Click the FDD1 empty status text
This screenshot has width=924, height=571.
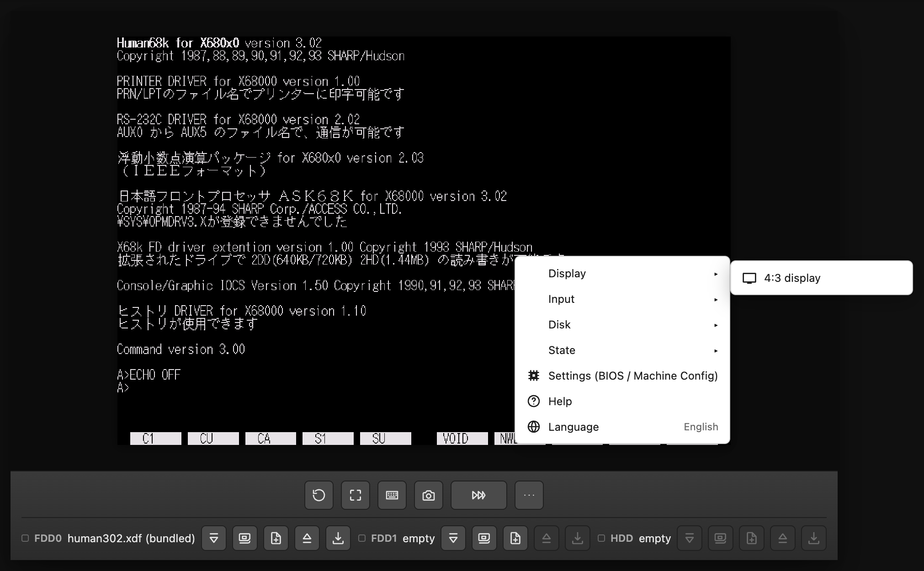tap(419, 539)
